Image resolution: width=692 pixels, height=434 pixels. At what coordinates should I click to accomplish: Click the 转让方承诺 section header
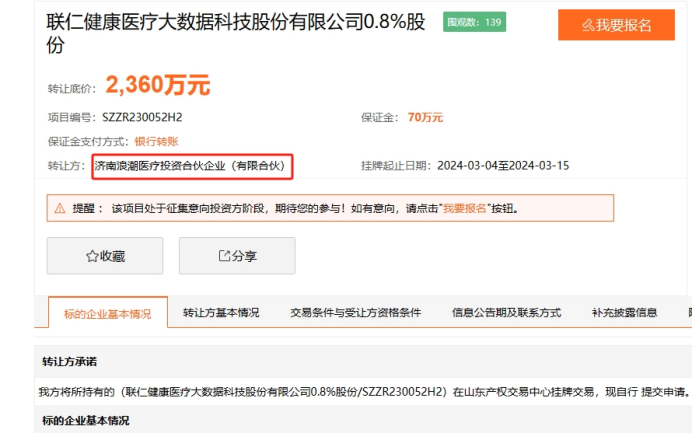tap(69, 361)
